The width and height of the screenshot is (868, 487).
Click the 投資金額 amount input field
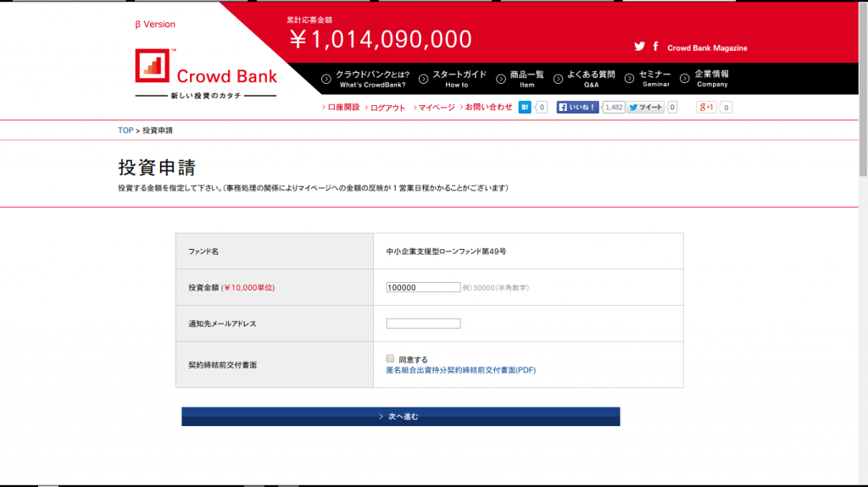(x=423, y=287)
